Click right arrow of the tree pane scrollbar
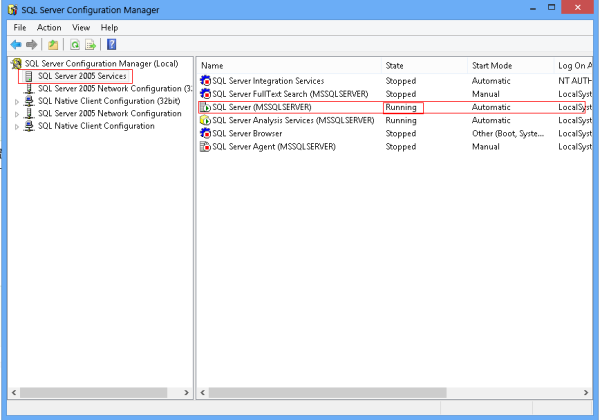 [x=186, y=392]
